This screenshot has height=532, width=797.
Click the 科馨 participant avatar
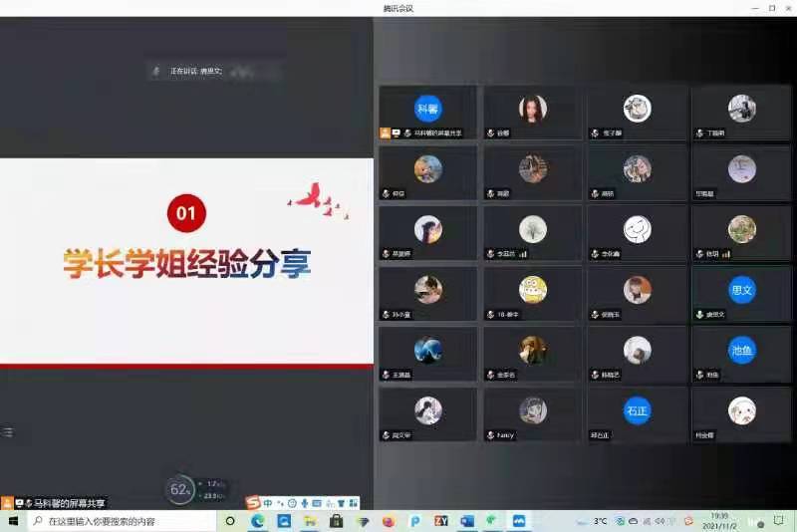click(427, 109)
